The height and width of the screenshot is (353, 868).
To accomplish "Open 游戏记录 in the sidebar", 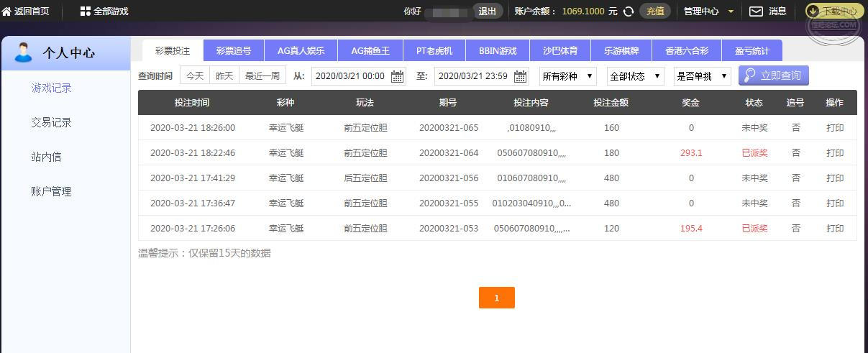I will click(x=52, y=88).
